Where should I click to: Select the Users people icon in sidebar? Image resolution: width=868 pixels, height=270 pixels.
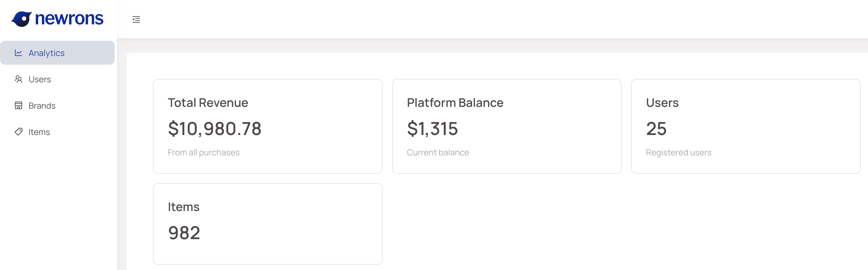(x=19, y=79)
